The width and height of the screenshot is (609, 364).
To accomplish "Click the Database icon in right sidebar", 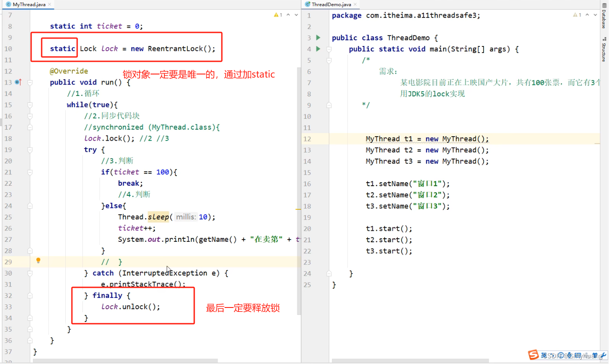I will (604, 5).
